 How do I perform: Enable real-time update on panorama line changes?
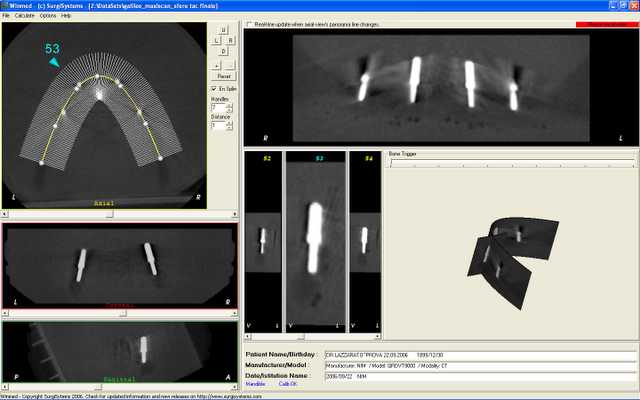tap(249, 24)
